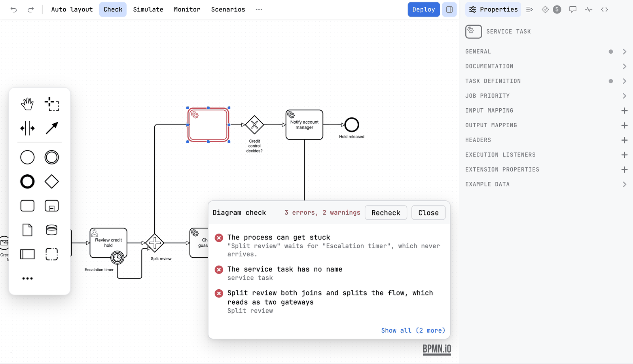Screen dimensions: 633x364
Task: Add an Input Mapping entry
Action: [x=624, y=111]
